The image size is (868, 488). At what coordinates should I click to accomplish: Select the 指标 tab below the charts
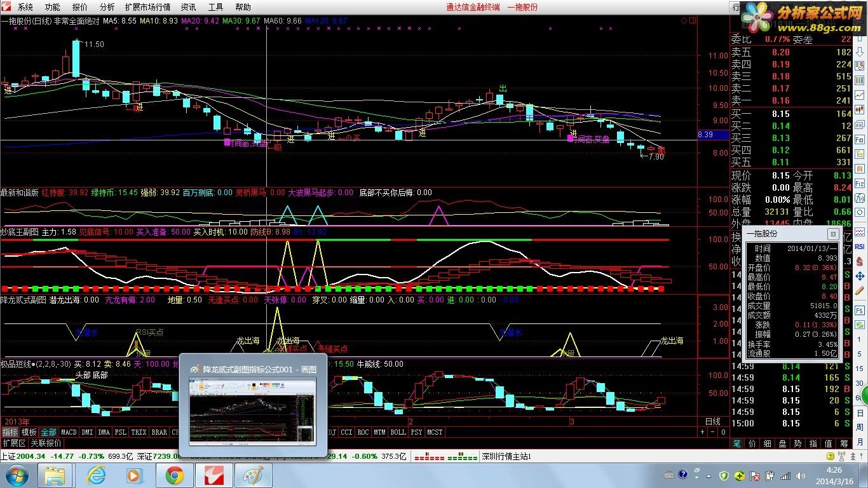pyautogui.click(x=10, y=432)
